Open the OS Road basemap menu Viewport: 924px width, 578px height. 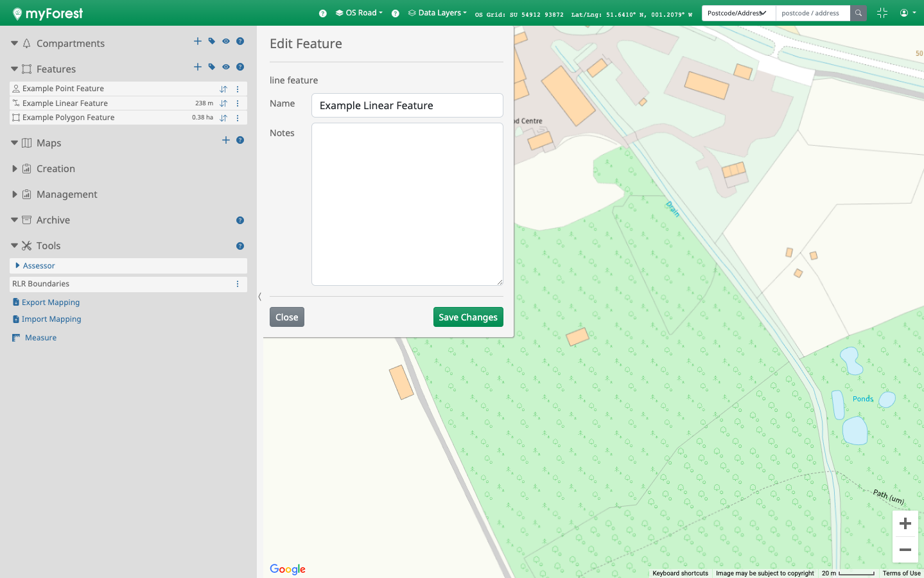click(360, 13)
